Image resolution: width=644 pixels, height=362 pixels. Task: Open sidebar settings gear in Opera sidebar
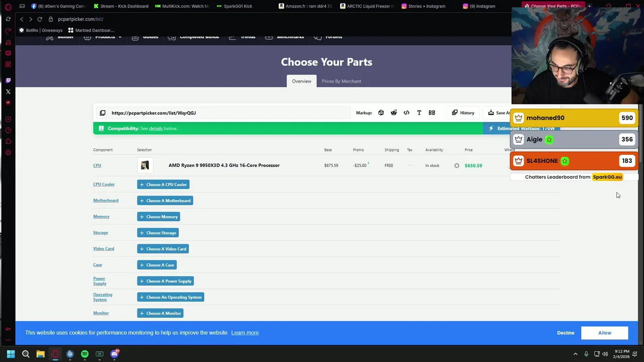click(x=8, y=152)
